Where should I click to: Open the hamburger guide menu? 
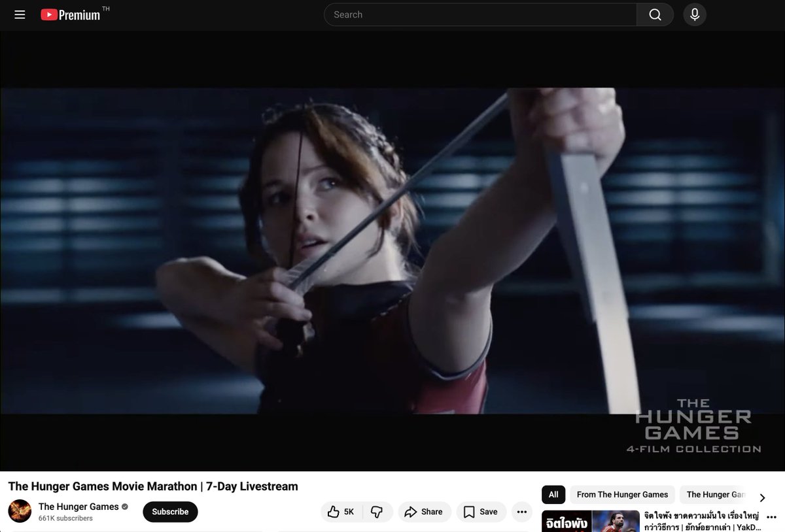click(20, 14)
